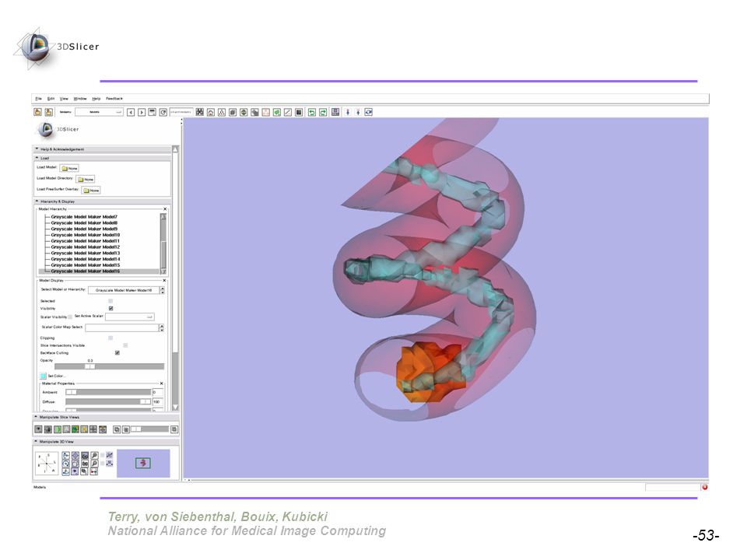The height and width of the screenshot is (560, 747).
Task: Click the Diffuse slider
Action: (108, 402)
